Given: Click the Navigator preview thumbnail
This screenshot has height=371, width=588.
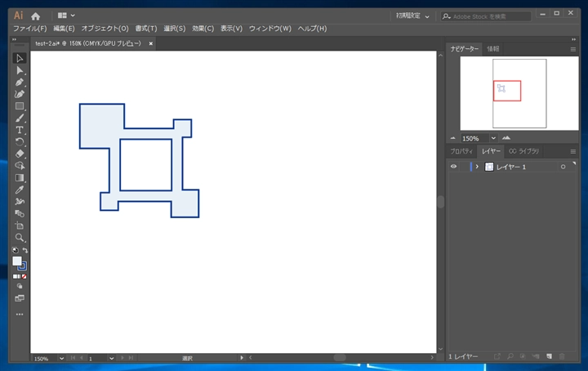Looking at the screenshot, I should click(519, 93).
